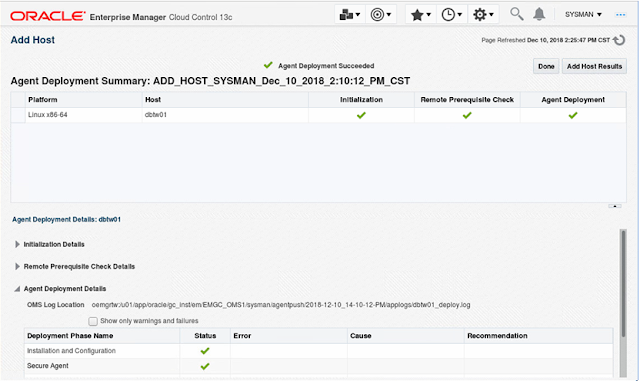The image size is (640, 381).
Task: Enable Show only warnings and failures
Action: click(93, 321)
